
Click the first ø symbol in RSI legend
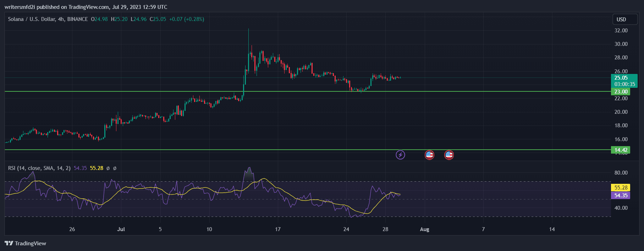click(108, 168)
